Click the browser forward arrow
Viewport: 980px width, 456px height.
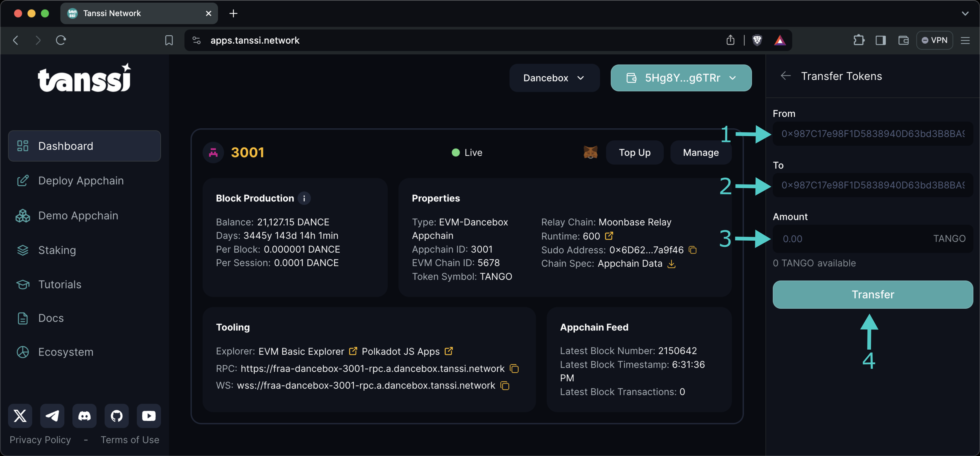(38, 40)
